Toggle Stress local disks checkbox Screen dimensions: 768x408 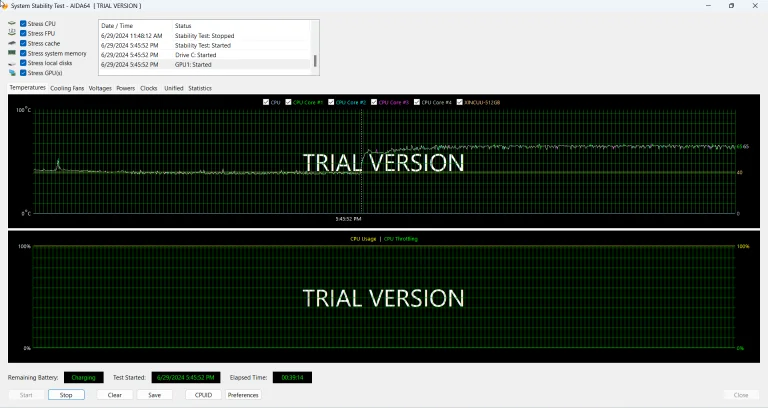tap(23, 63)
